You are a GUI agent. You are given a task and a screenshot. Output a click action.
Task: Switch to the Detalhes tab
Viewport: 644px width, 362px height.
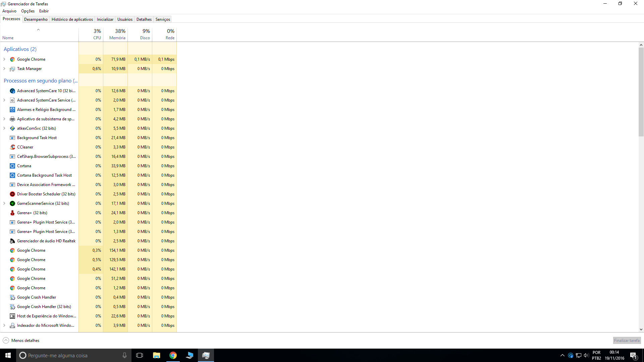(144, 19)
